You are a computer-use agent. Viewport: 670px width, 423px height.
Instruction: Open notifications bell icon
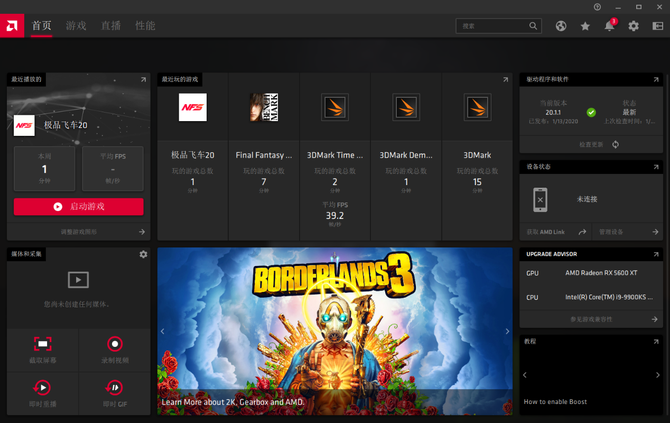click(x=609, y=26)
